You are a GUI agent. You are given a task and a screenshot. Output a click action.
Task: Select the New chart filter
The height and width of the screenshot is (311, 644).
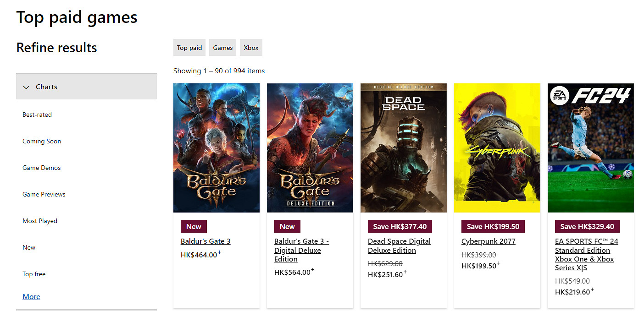pos(28,247)
